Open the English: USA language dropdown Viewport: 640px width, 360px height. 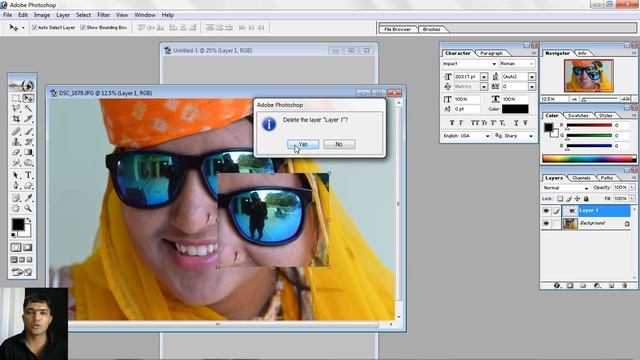pos(487,136)
